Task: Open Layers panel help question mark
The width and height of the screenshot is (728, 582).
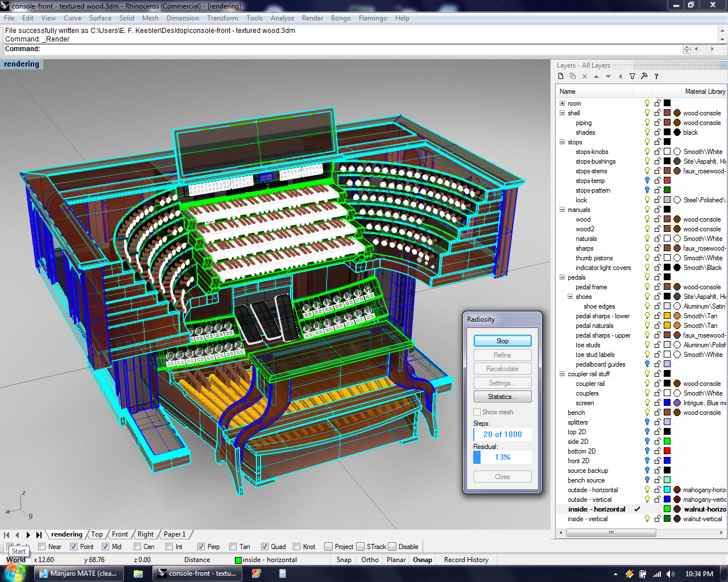Action: pyautogui.click(x=656, y=76)
